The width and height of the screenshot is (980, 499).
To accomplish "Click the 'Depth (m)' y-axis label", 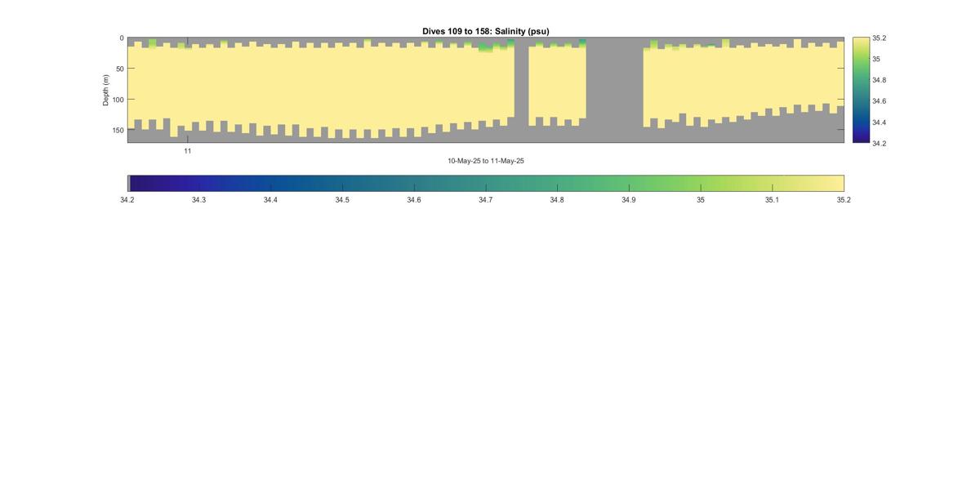I will coord(105,90).
